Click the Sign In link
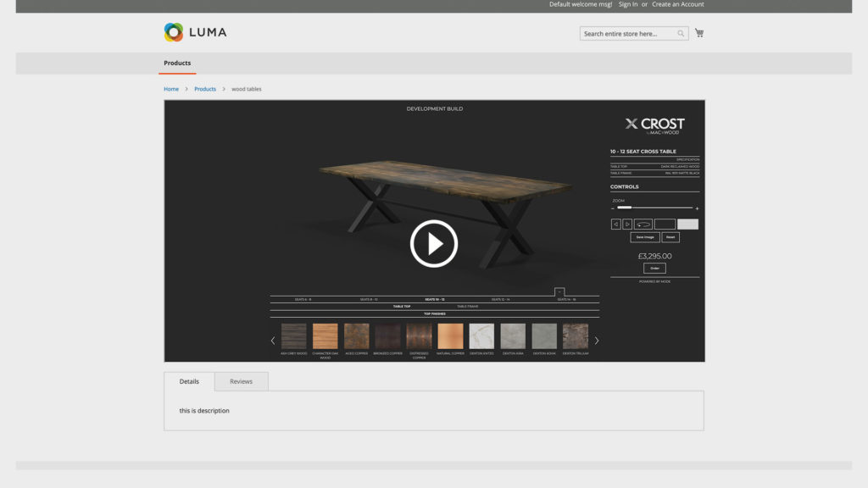 [x=628, y=4]
